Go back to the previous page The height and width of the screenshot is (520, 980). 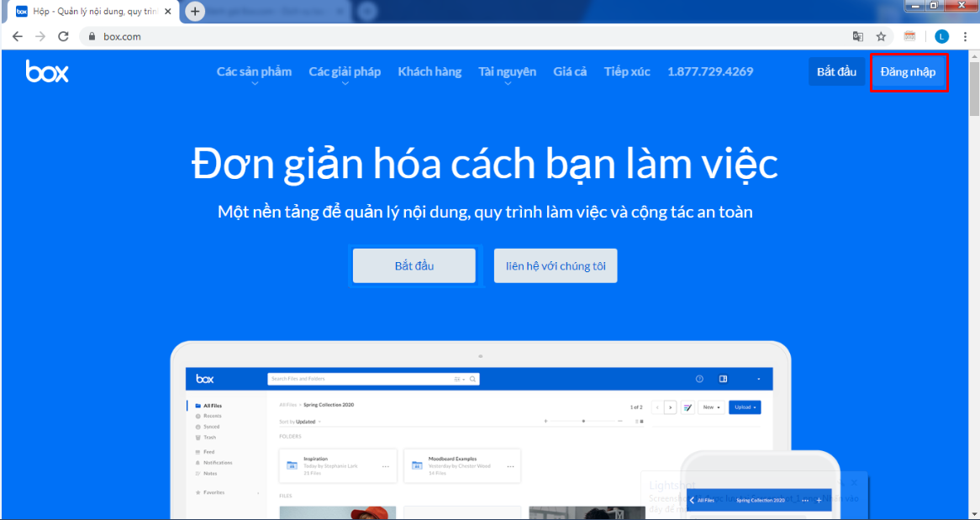18,36
